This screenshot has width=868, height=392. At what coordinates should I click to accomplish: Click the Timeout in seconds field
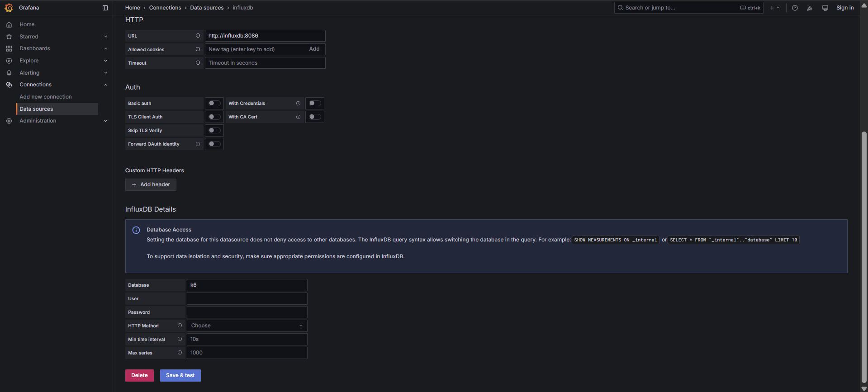click(x=265, y=63)
